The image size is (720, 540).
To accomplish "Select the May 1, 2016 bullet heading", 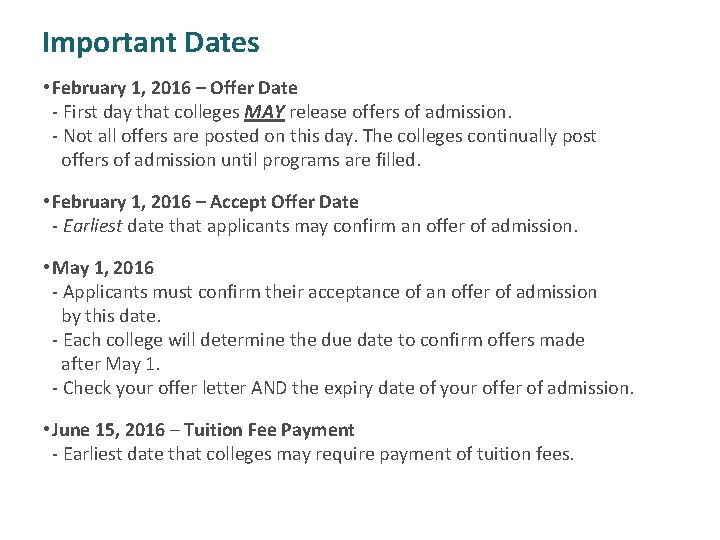I will 103,268.
